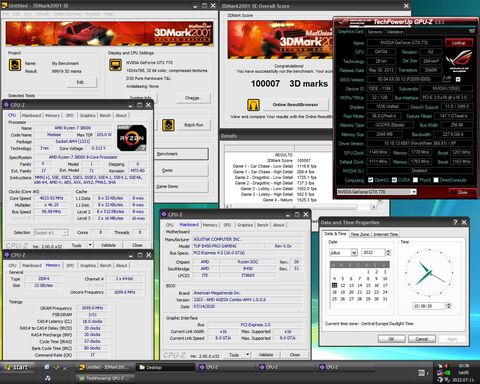Viewport: 480px width, 384px height.
Task: Click the Bus Interface question mark in GPU-Z
Action: [x=472, y=97]
